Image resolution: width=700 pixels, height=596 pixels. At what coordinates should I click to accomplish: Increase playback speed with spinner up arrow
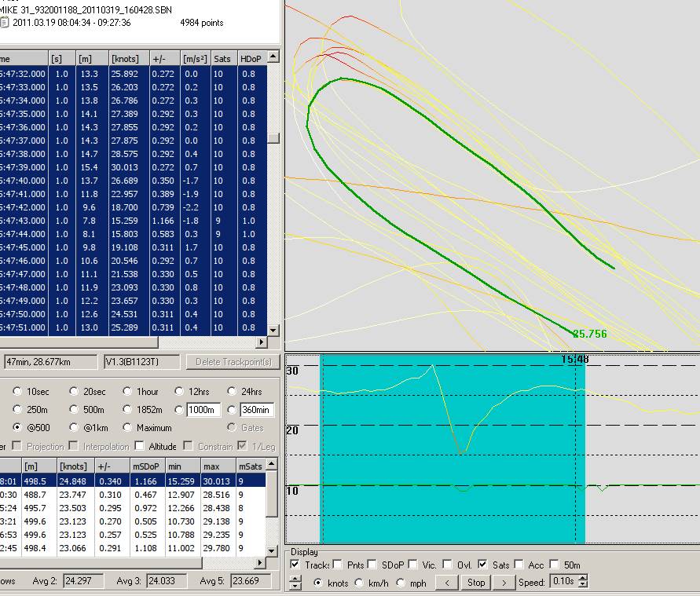point(581,579)
